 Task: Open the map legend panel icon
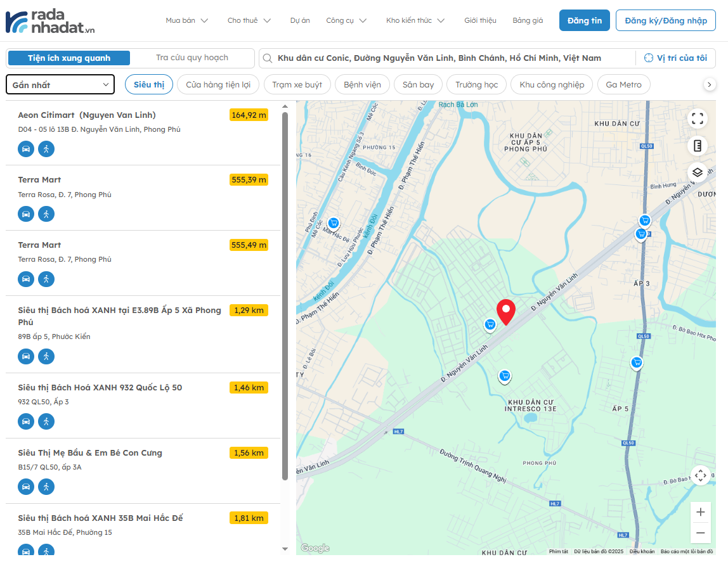coord(698,146)
